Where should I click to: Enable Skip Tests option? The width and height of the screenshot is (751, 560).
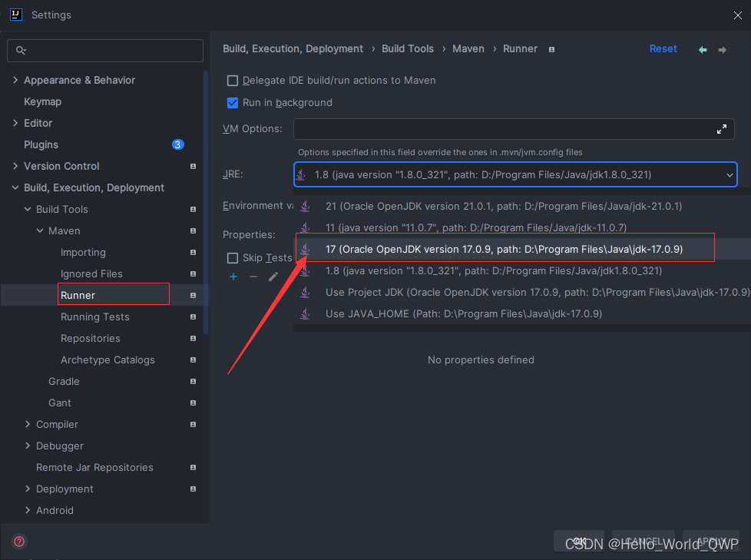click(x=233, y=257)
